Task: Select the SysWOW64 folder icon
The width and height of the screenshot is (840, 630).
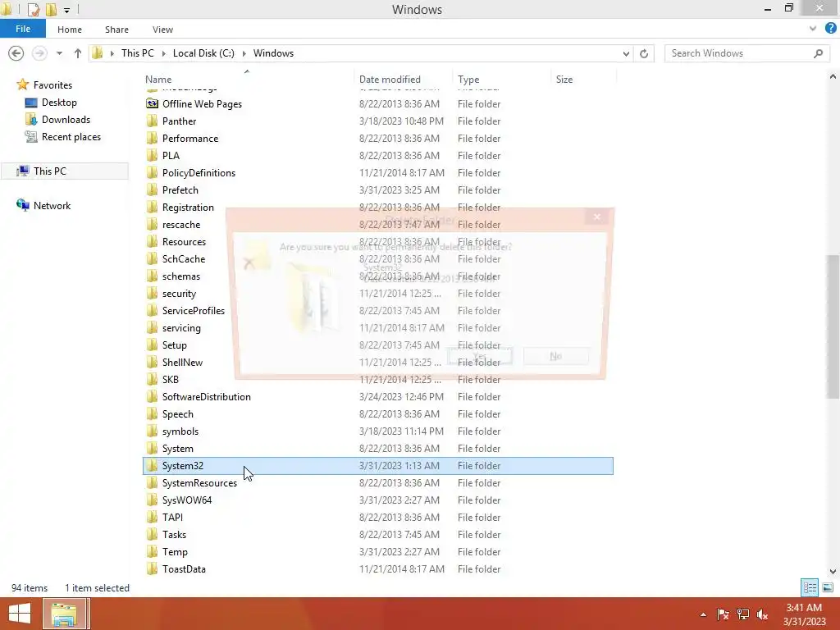Action: click(x=152, y=500)
